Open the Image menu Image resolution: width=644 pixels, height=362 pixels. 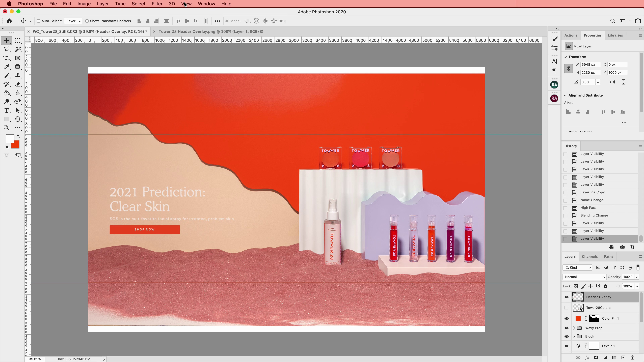(84, 4)
